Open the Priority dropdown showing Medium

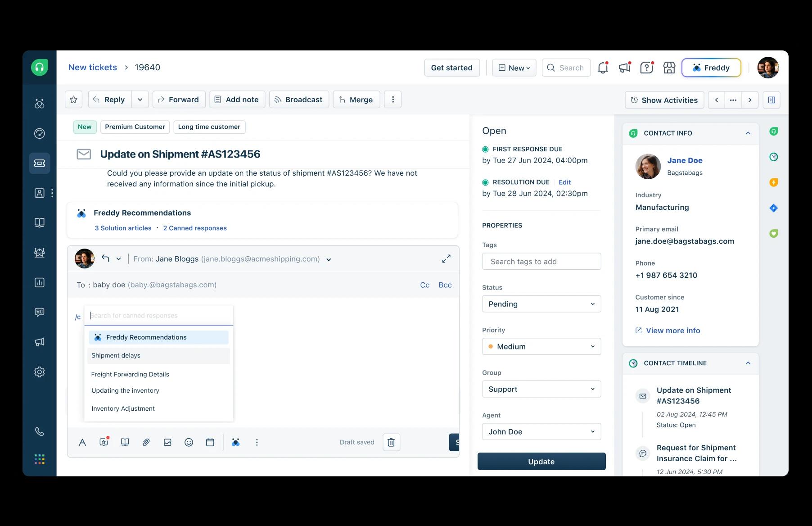tap(541, 346)
